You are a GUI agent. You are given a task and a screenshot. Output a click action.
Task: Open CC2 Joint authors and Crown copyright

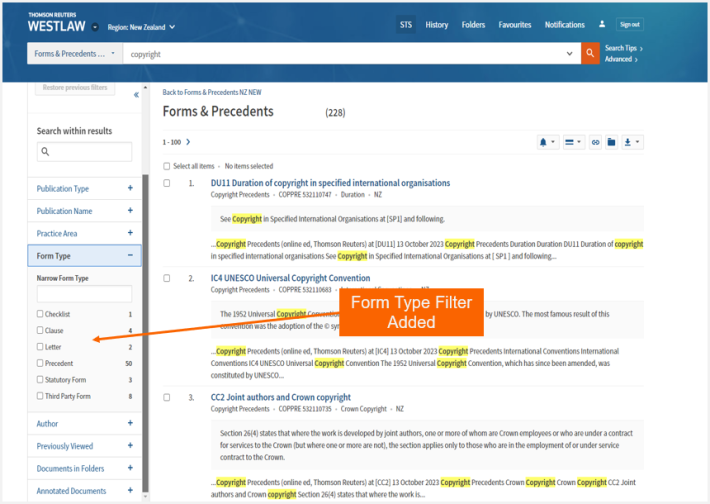coord(281,397)
